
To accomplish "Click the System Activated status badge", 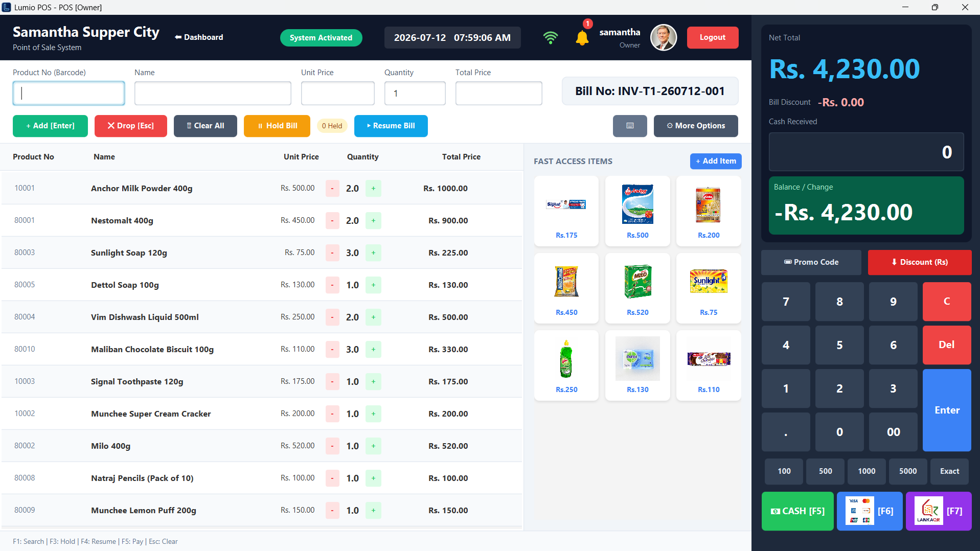I will pos(321,38).
